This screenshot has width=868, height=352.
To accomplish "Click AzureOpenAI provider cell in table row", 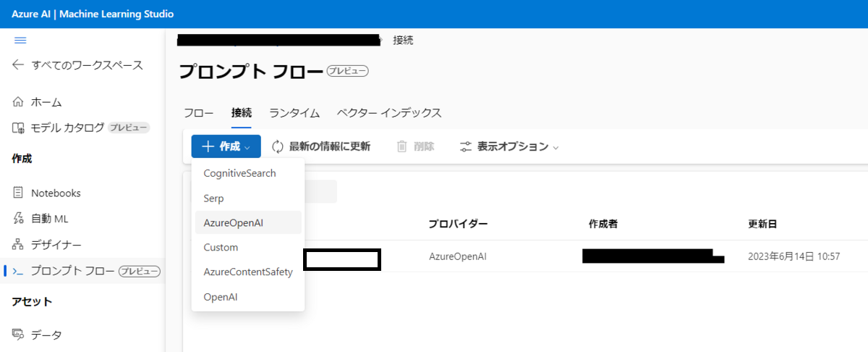I will pos(458,256).
